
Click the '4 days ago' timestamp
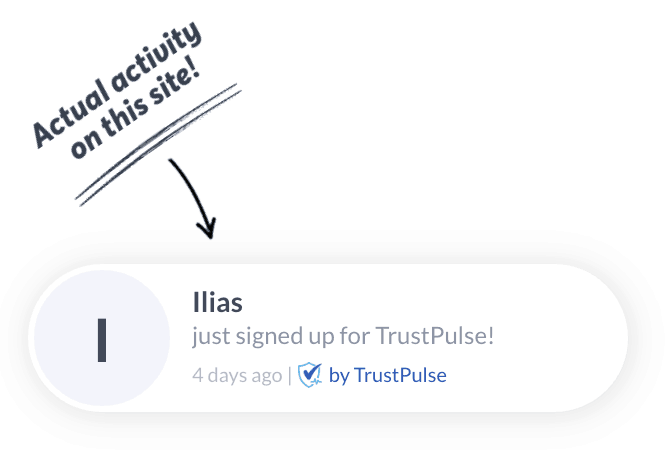point(237,375)
